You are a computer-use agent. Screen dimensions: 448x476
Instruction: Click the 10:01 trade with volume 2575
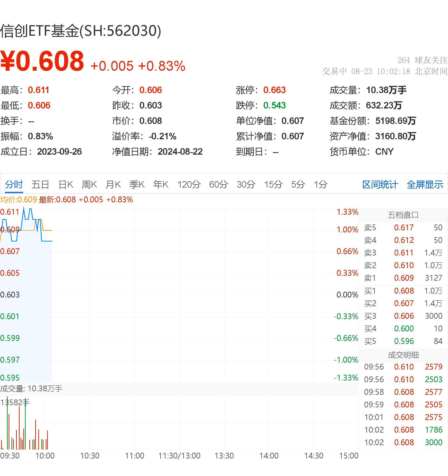tap(403, 417)
